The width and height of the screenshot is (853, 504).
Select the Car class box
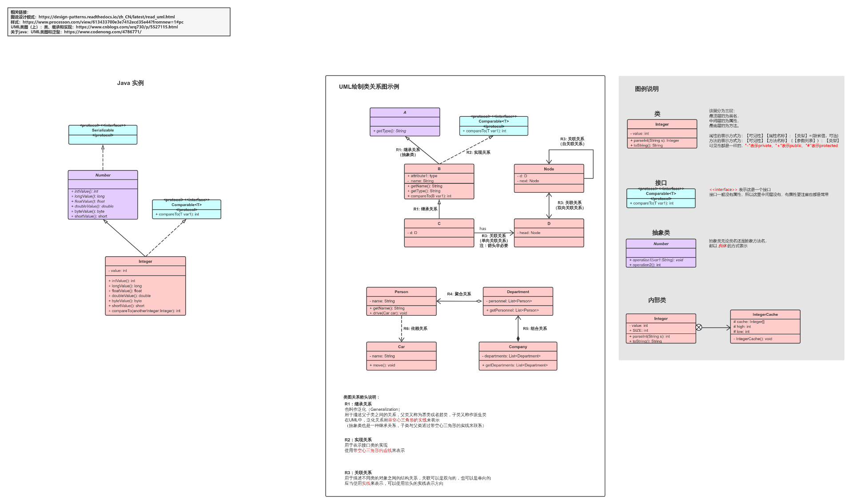(x=401, y=355)
